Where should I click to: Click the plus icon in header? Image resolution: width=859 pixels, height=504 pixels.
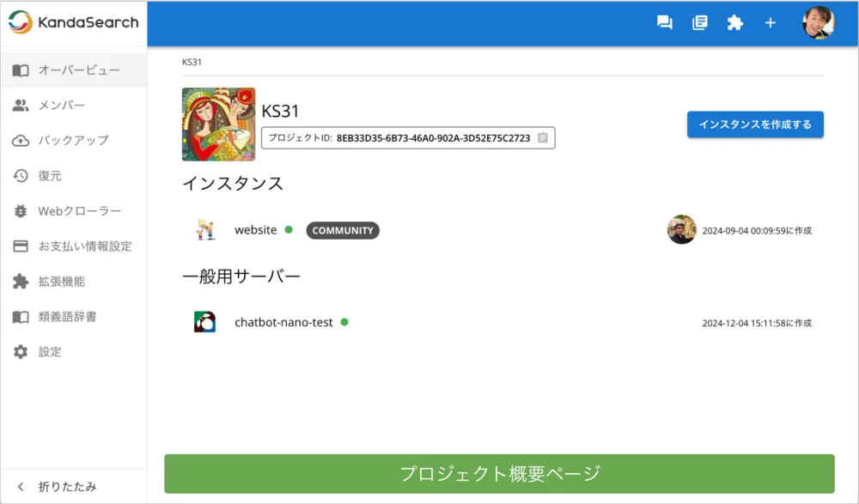(x=771, y=22)
